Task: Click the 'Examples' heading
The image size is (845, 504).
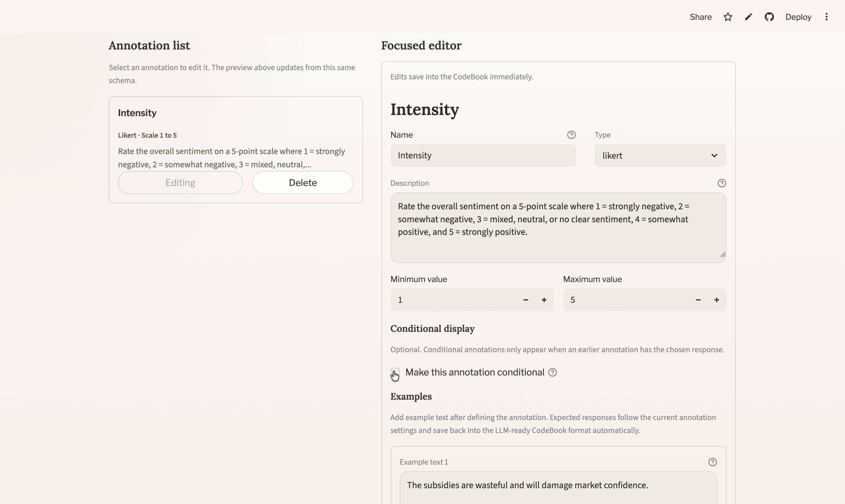Action: point(411,397)
